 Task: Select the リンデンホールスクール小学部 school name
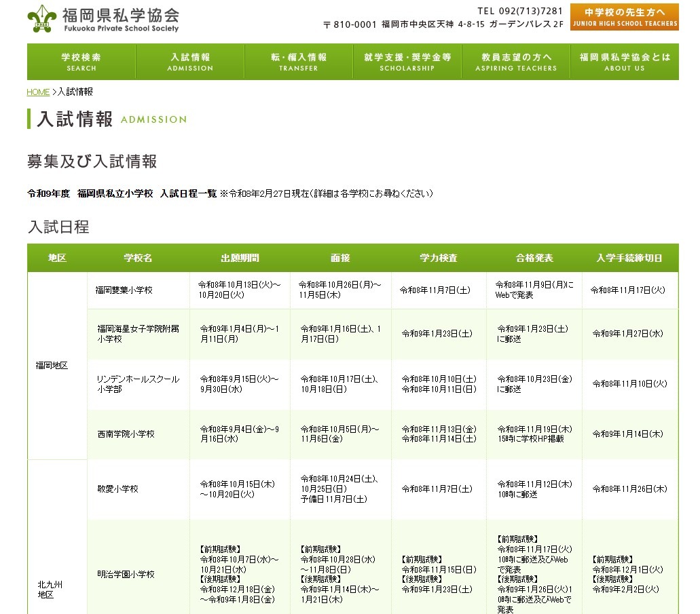138,384
